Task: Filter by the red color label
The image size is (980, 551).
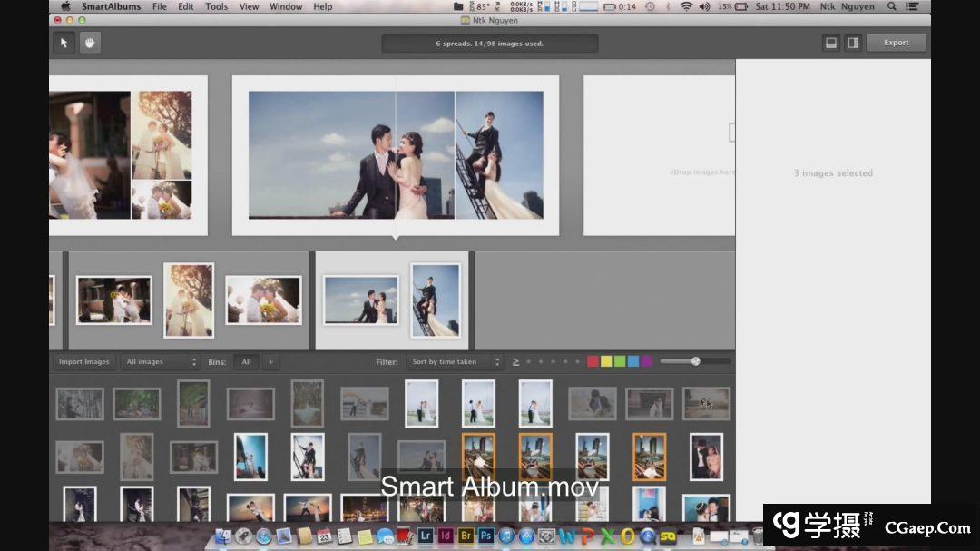Action: click(x=593, y=361)
